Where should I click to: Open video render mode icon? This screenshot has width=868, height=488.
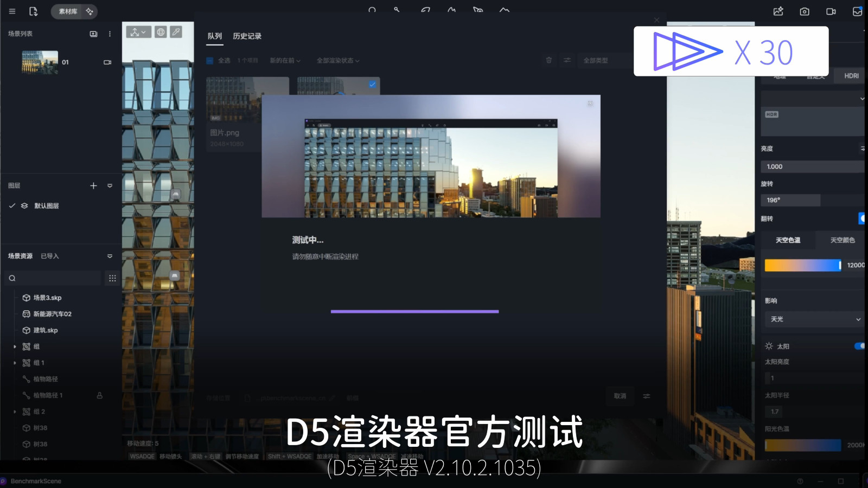831,11
